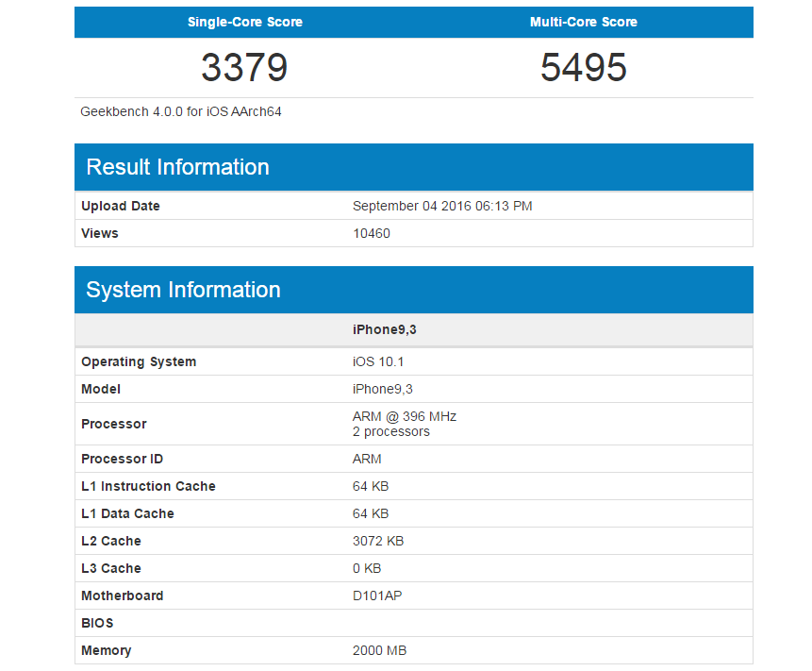Click the Operating System label
This screenshot has height=671, width=812.
[139, 362]
